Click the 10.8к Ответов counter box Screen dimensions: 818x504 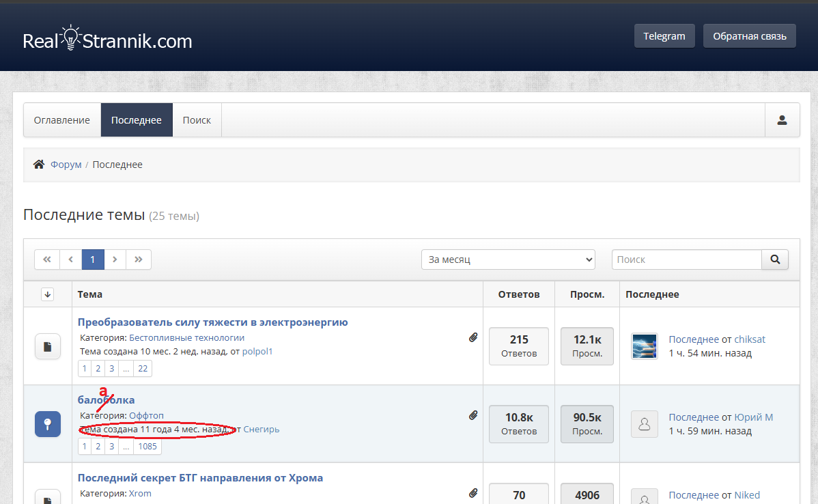(519, 423)
